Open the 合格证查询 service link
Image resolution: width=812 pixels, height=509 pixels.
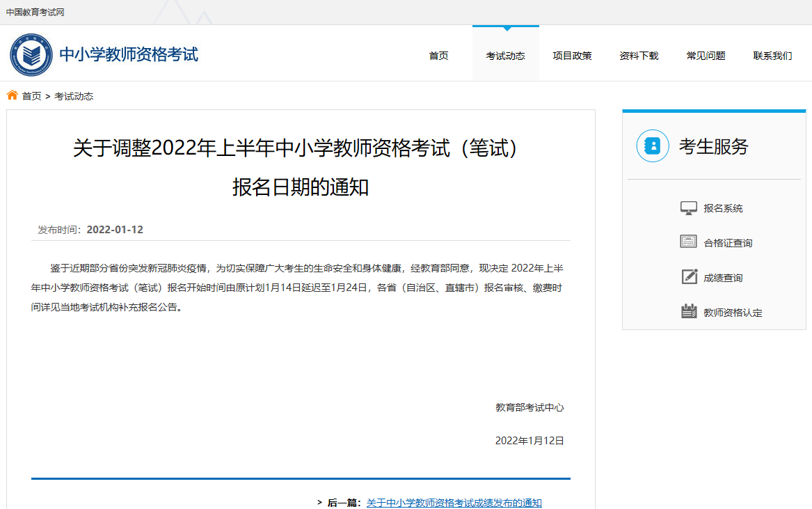pos(728,243)
